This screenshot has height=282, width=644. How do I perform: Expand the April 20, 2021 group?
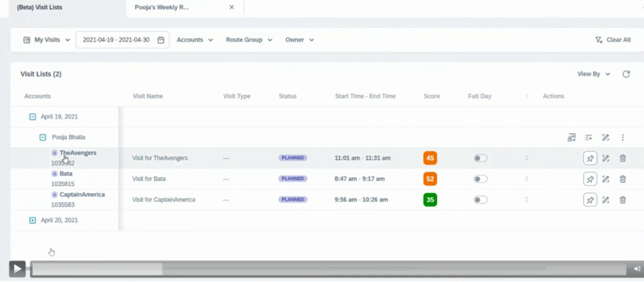[32, 220]
